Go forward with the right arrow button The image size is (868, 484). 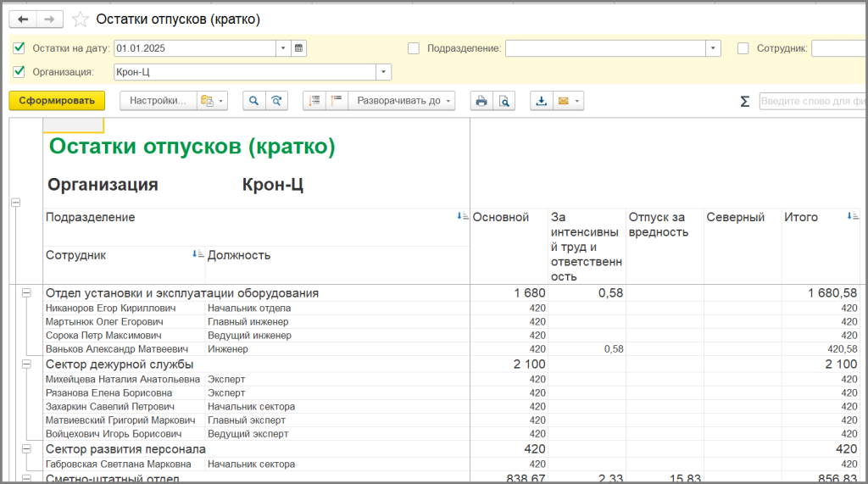[x=50, y=19]
